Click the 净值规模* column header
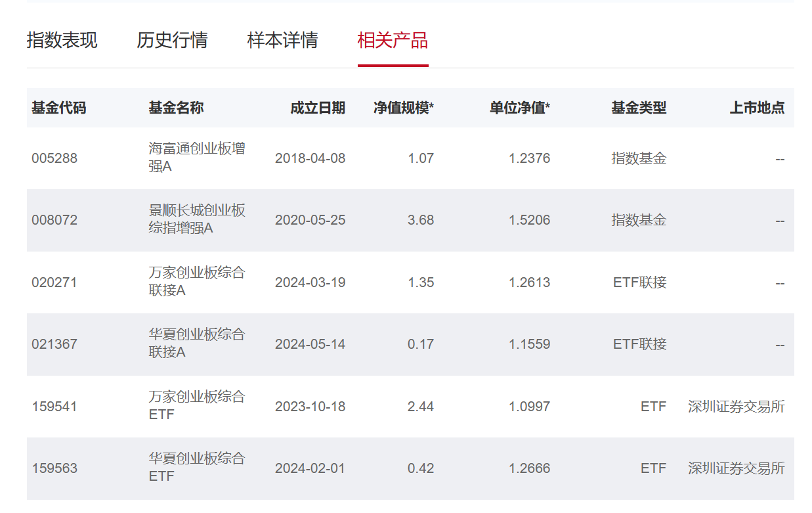 (x=404, y=108)
